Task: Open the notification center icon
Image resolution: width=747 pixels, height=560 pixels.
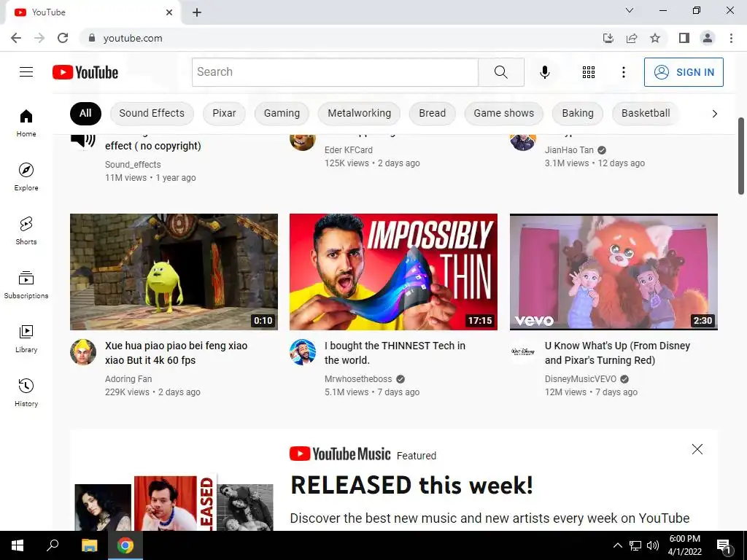Action: pyautogui.click(x=724, y=545)
